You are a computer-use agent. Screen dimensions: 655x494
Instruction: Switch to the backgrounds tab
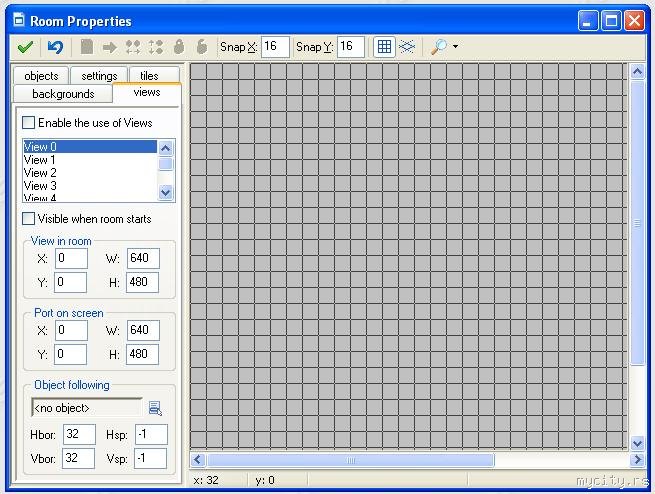tap(63, 94)
